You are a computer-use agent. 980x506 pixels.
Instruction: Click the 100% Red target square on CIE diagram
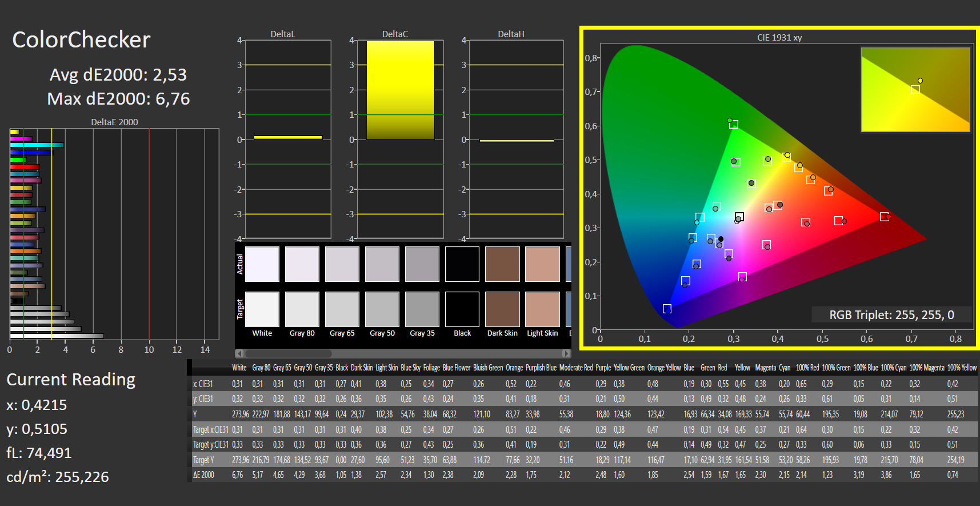pyautogui.click(x=884, y=217)
